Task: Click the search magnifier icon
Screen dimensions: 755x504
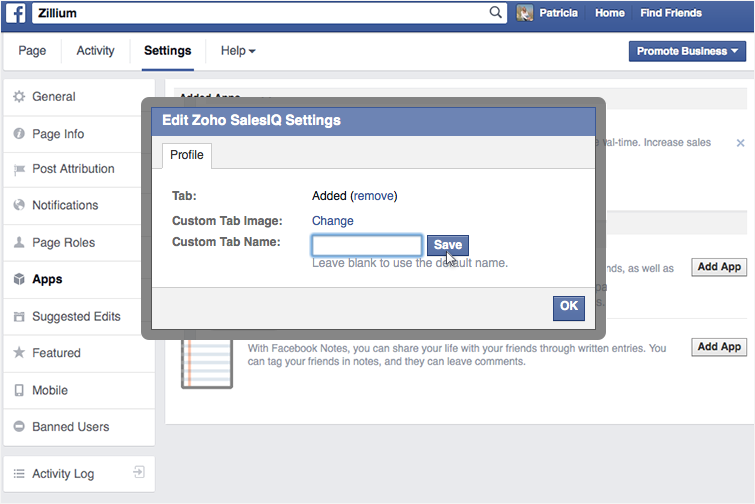Action: tap(495, 12)
